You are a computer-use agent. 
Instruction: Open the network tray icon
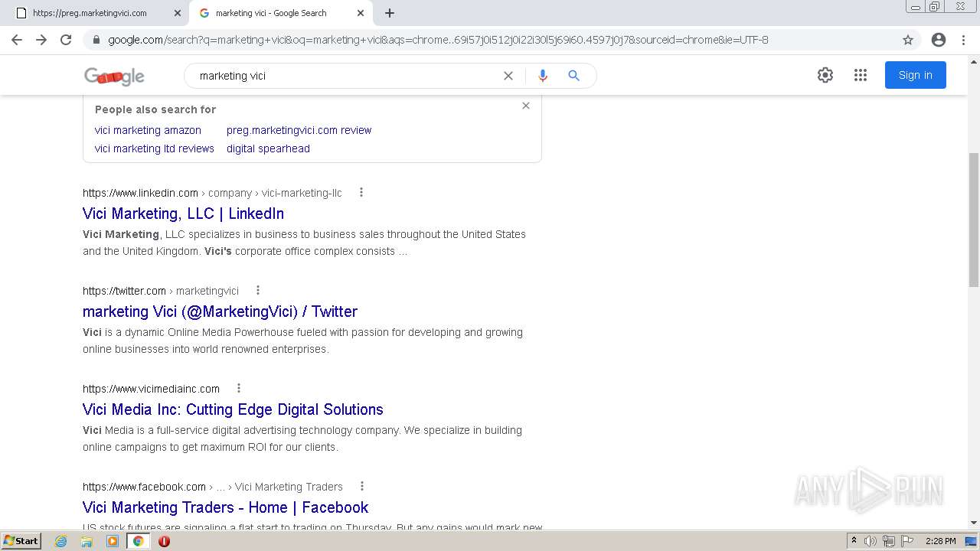[x=889, y=541]
